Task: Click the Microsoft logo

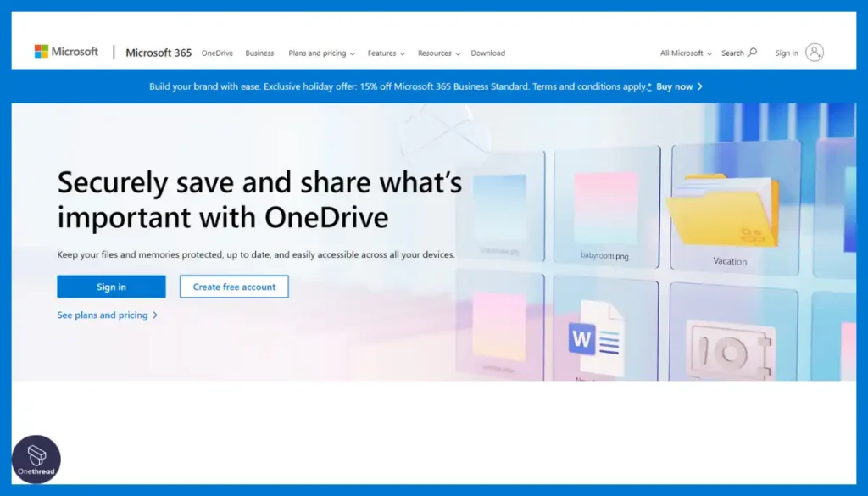Action: pyautogui.click(x=66, y=52)
